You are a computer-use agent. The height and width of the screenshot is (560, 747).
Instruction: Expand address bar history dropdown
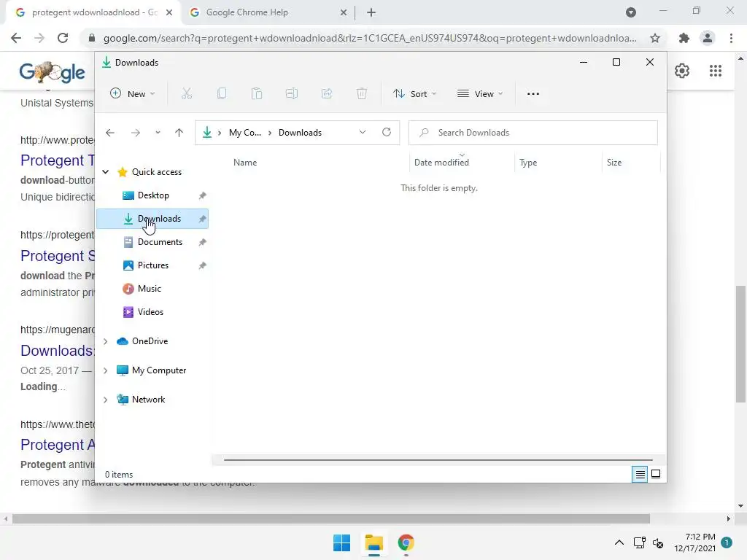(x=363, y=133)
